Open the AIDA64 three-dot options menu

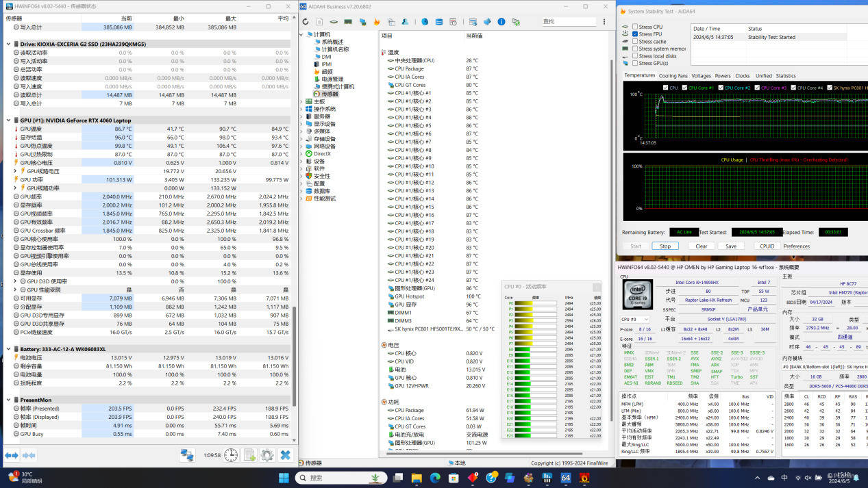point(604,22)
